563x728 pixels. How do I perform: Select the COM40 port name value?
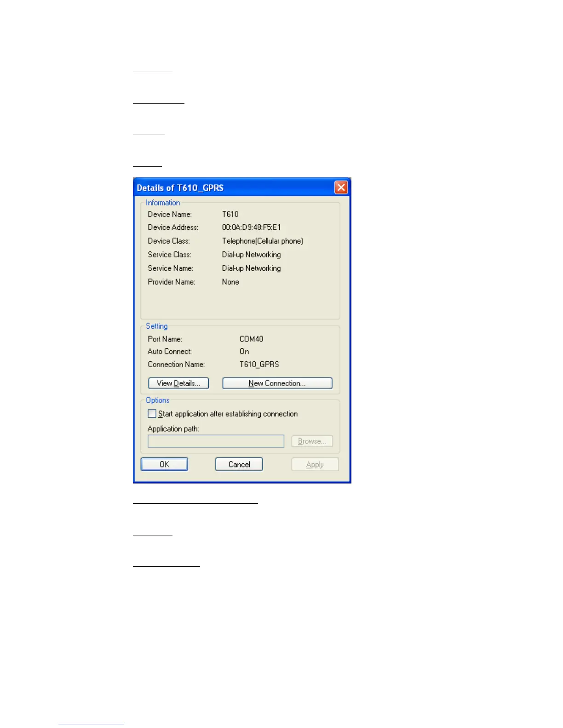point(251,339)
